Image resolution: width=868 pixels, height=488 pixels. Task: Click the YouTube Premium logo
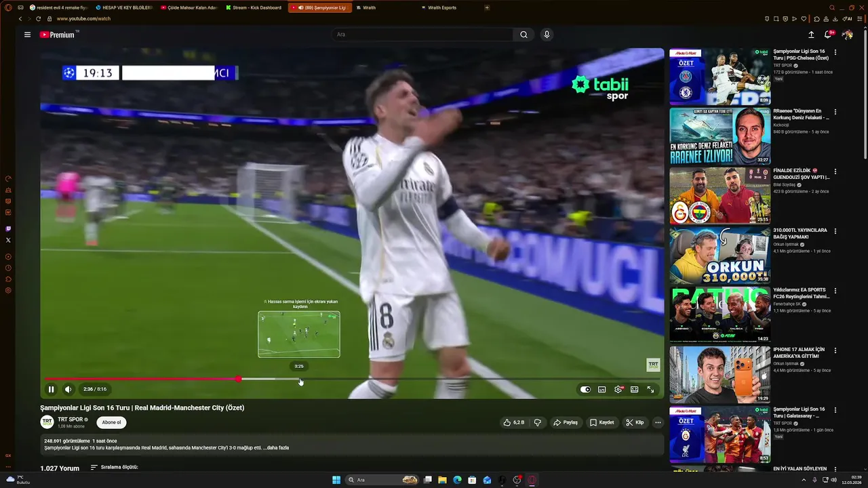tap(58, 35)
